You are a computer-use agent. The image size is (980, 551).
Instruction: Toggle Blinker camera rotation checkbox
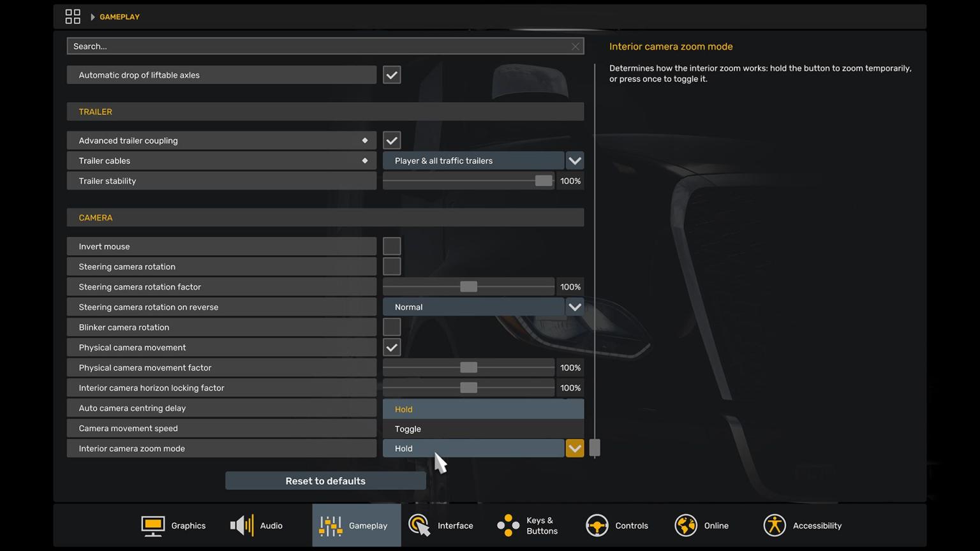(392, 327)
